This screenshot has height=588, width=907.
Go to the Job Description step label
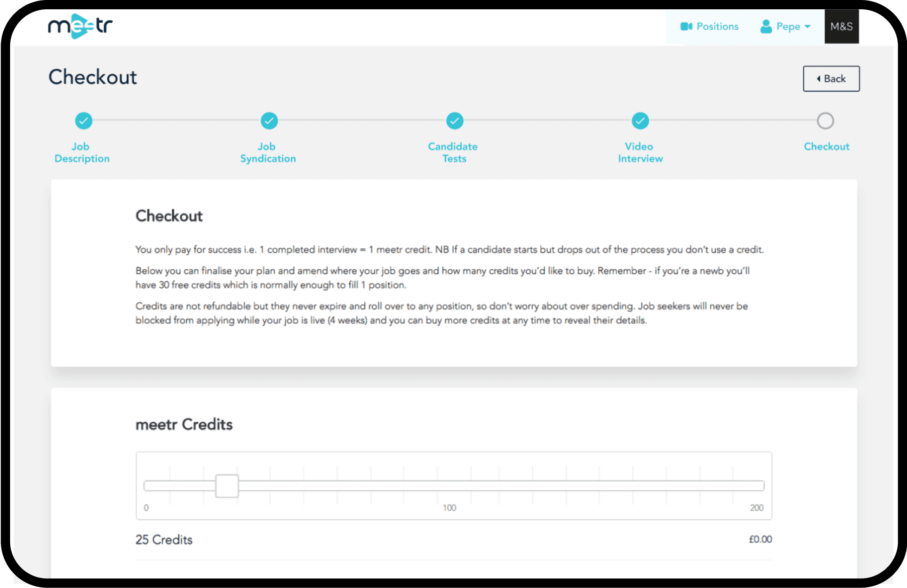82,152
